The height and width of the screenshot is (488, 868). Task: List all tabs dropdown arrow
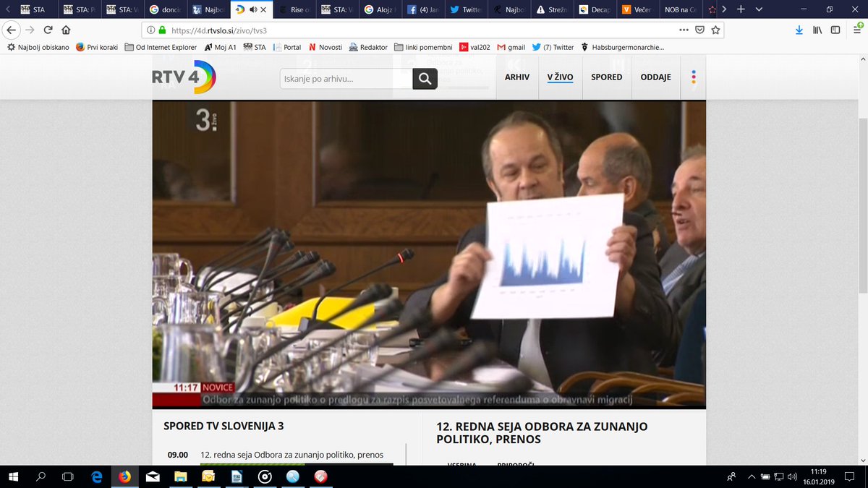click(758, 9)
